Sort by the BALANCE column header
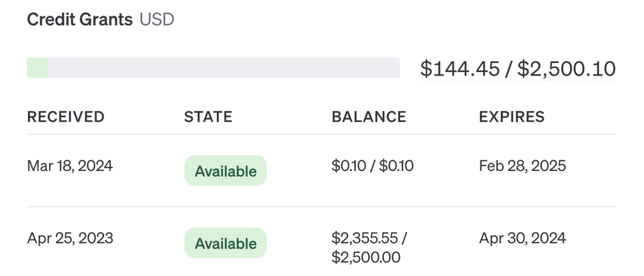This screenshot has width=644, height=276. click(x=369, y=116)
